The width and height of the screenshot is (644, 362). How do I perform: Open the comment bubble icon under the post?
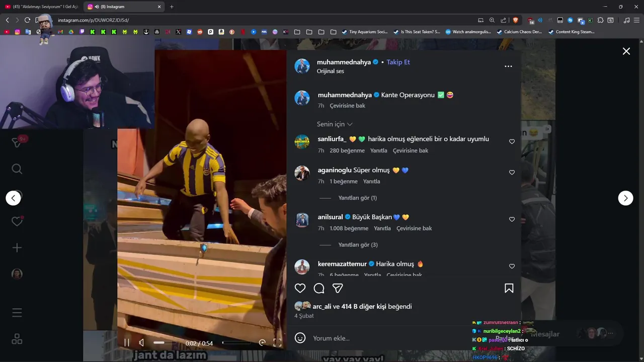(x=319, y=288)
